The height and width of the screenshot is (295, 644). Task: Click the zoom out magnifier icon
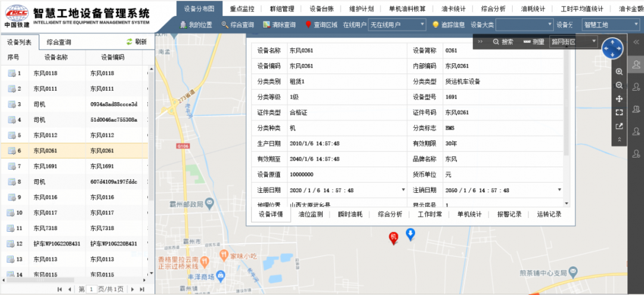[x=619, y=85]
